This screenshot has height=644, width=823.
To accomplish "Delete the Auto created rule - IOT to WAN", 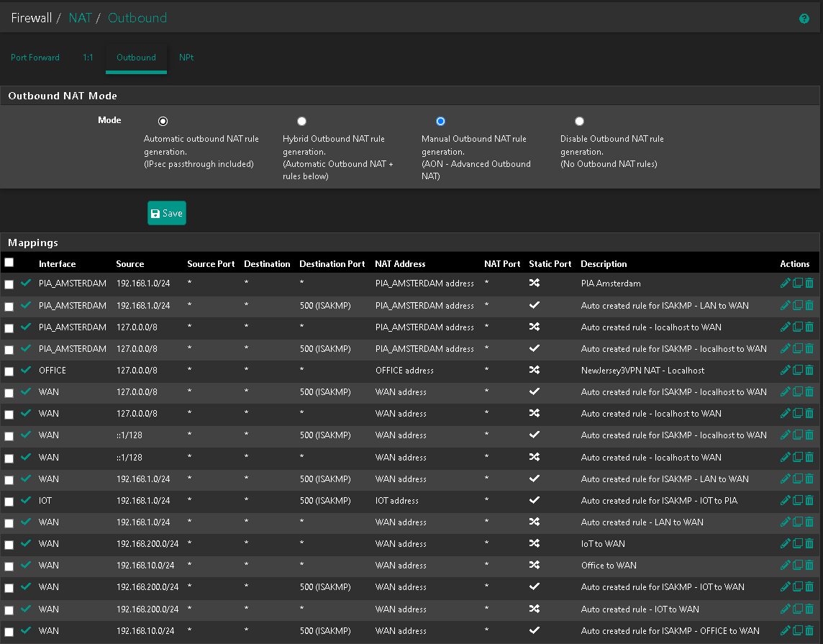I will tap(809, 609).
